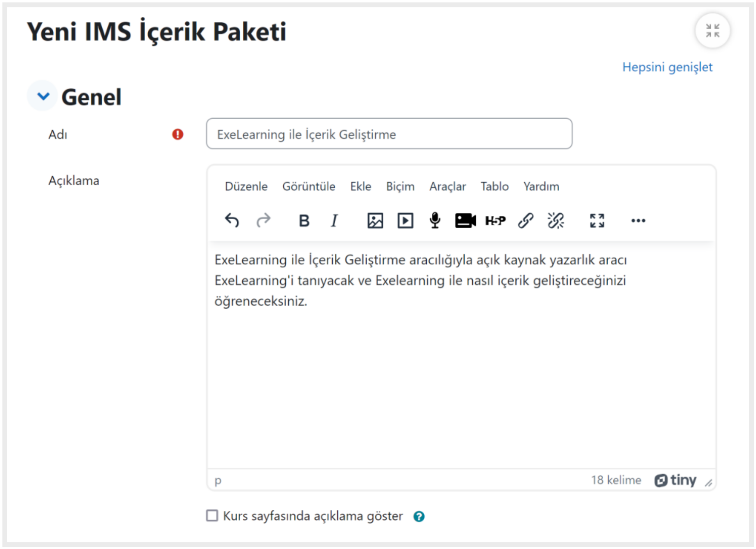
Task: Insert H5P content via the H-P icon
Action: tap(495, 221)
